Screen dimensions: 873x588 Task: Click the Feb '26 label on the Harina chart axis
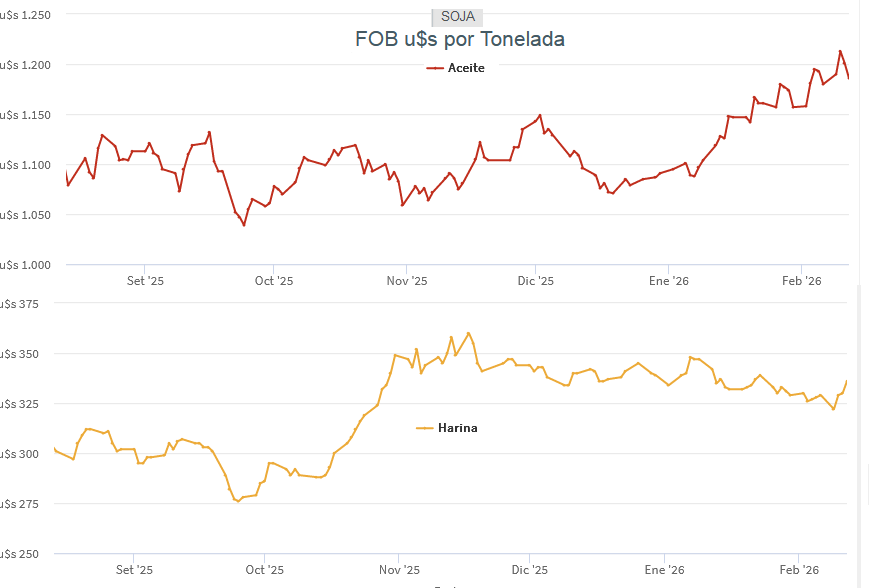[798, 570]
